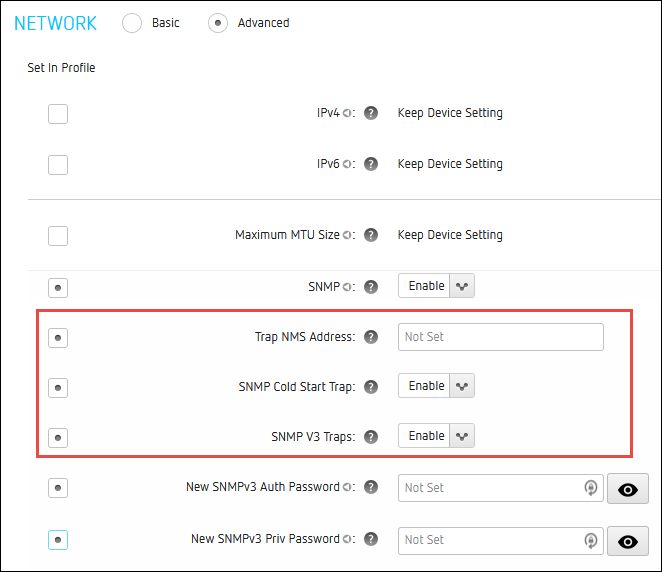This screenshot has height=572, width=662.
Task: Click key icon inside Auth Password field
Action: pyautogui.click(x=591, y=488)
